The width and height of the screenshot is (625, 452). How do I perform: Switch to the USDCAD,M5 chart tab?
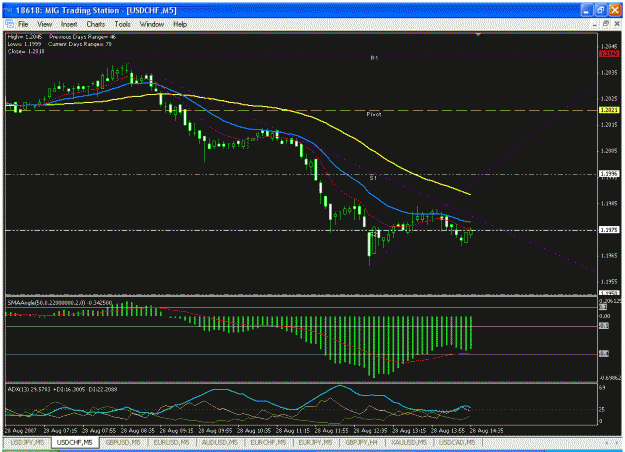coord(457,442)
